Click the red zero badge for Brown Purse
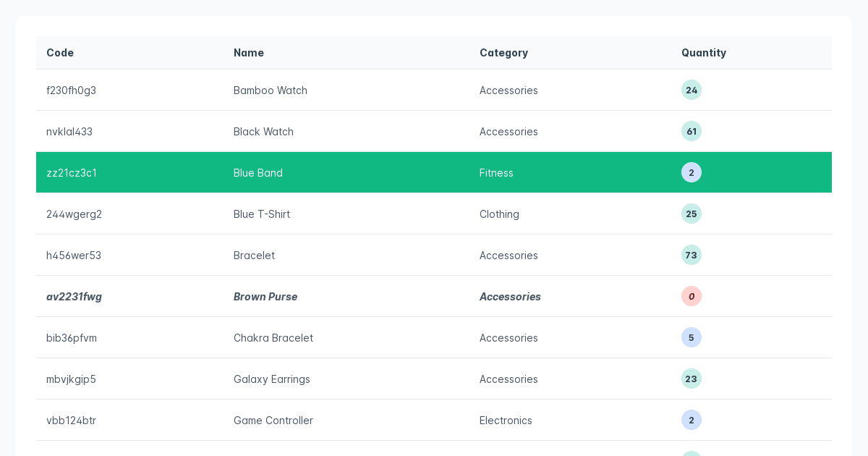Viewport: 868px width, 456px height. (692, 296)
